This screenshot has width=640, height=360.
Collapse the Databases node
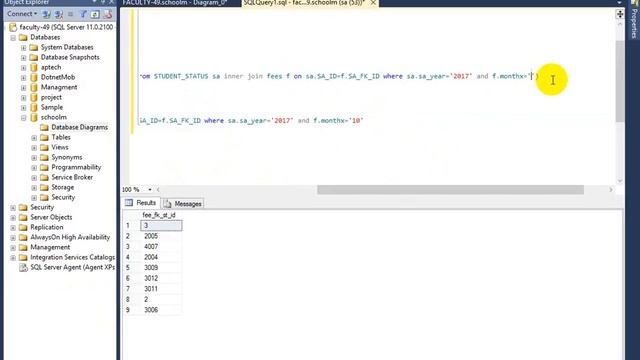coord(13,38)
